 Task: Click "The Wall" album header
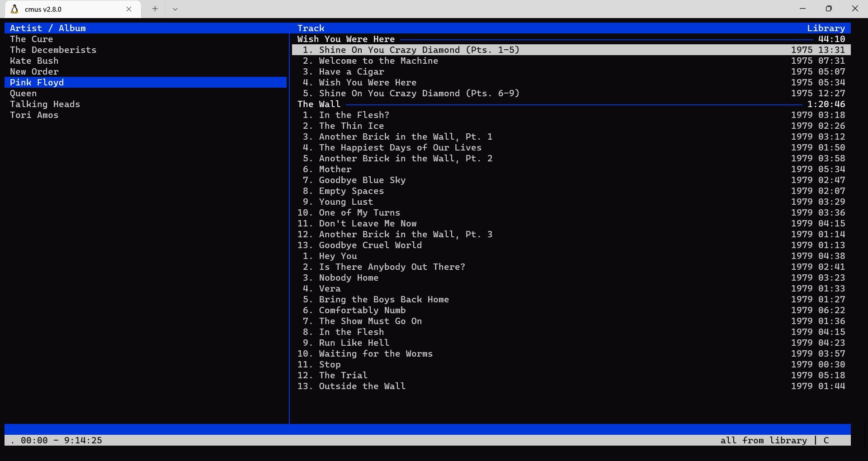319,104
